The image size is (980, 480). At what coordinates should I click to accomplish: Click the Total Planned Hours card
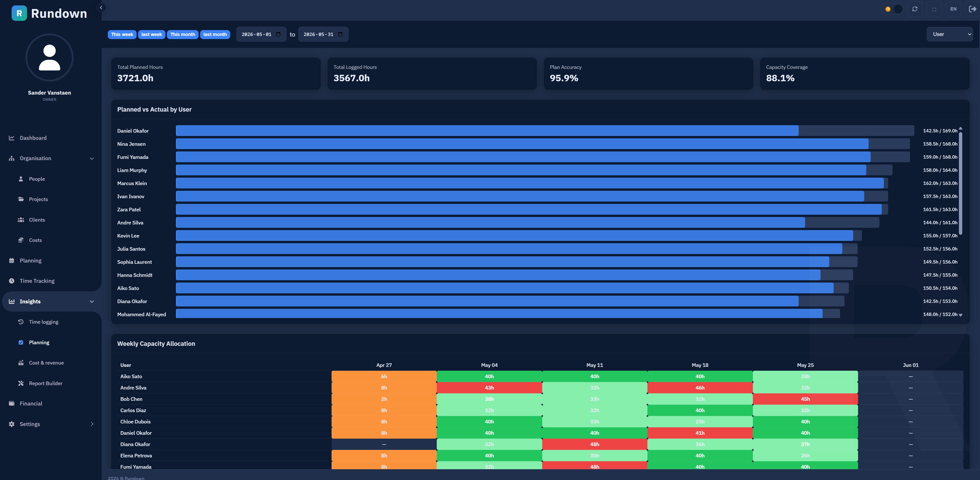(216, 74)
